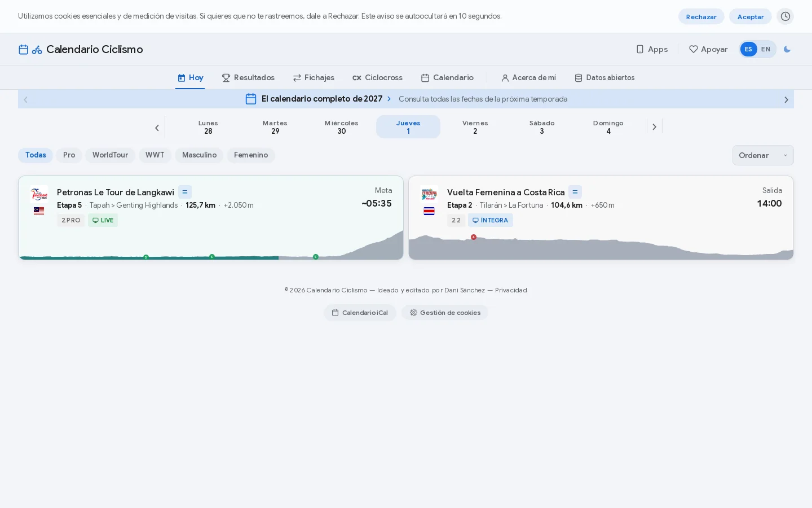Click the LIVE badge on Langkawi

pos(103,220)
